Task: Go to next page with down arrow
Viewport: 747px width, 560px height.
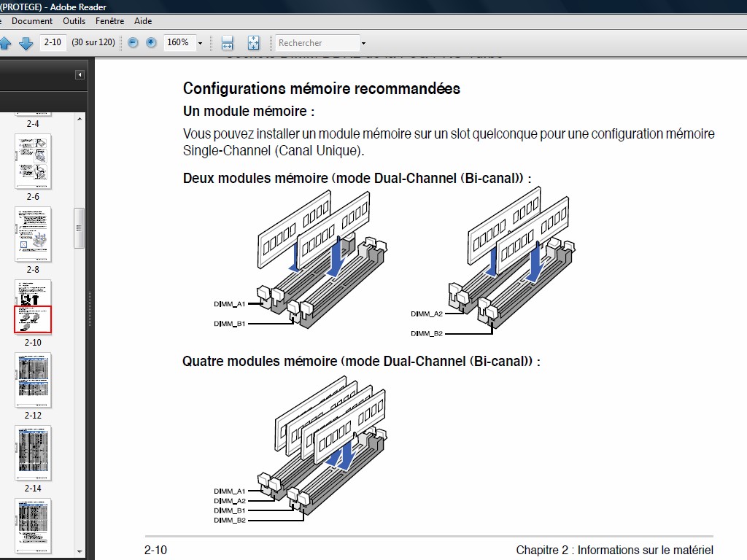Action: click(26, 43)
